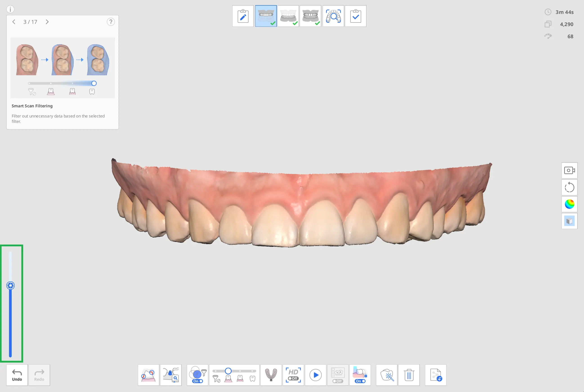Select the tooth with more gingiva filter
Screen dimensions: 584x392
tap(228, 379)
